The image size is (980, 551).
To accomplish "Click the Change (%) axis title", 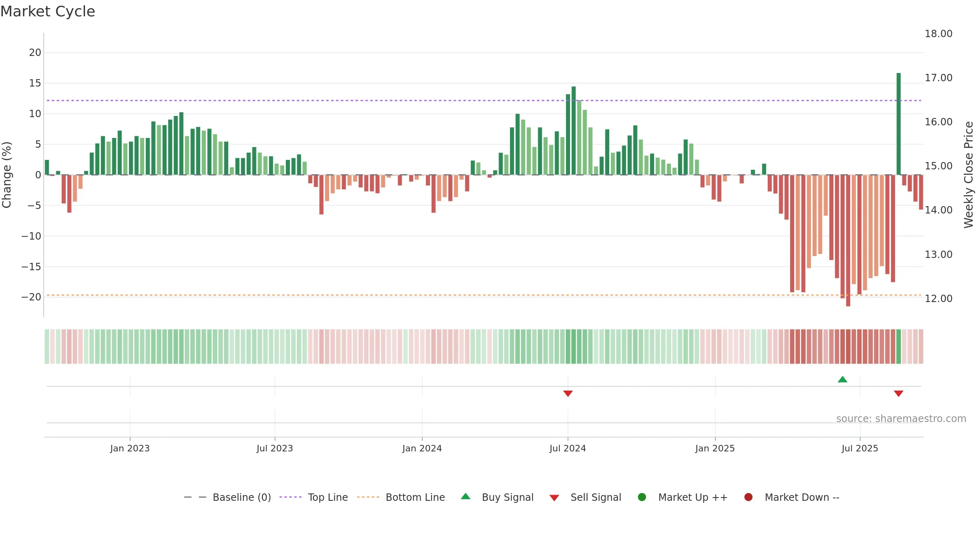I will pos(7,175).
